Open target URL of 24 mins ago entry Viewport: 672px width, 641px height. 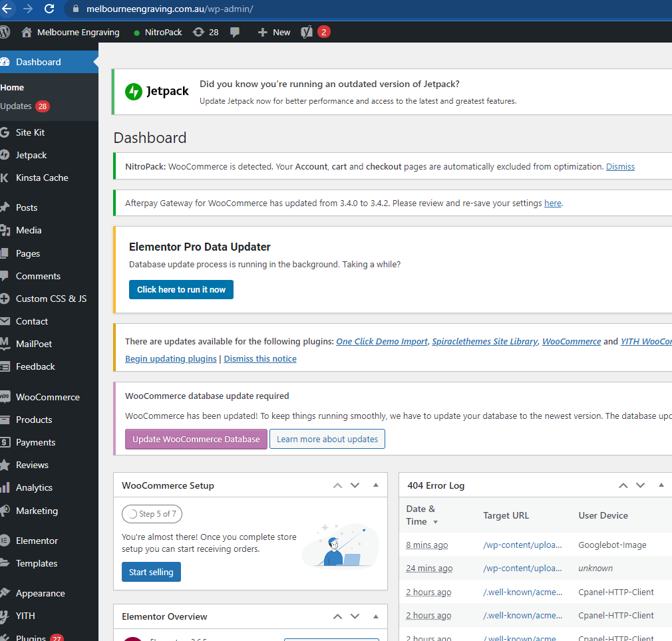(x=522, y=568)
